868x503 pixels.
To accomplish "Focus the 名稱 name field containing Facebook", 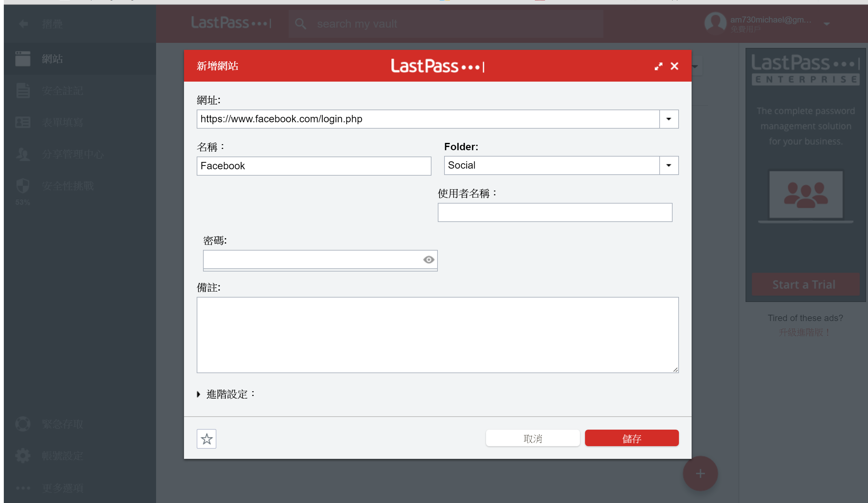I will [314, 166].
